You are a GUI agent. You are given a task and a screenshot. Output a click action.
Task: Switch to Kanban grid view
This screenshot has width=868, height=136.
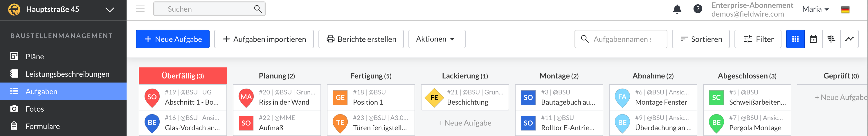click(795, 39)
